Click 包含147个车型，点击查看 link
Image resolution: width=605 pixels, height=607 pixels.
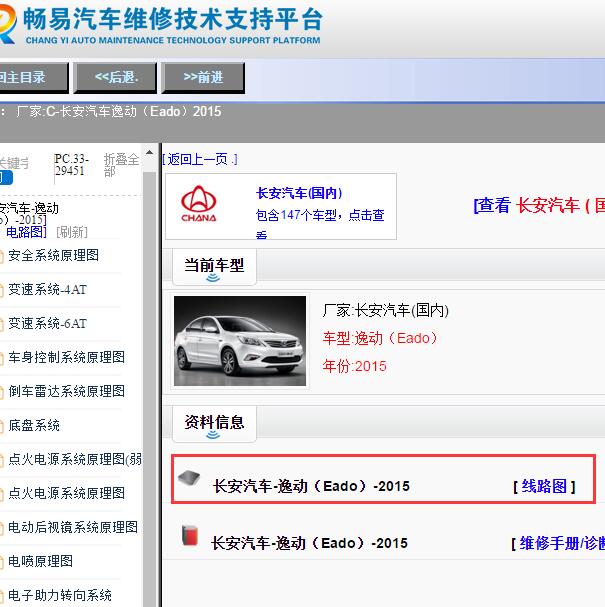[320, 223]
